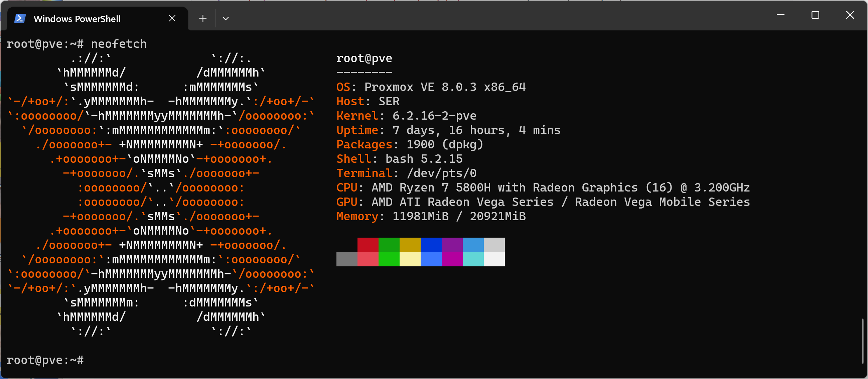This screenshot has height=379, width=868.
Task: Click the dark blue color block
Action: click(431, 244)
